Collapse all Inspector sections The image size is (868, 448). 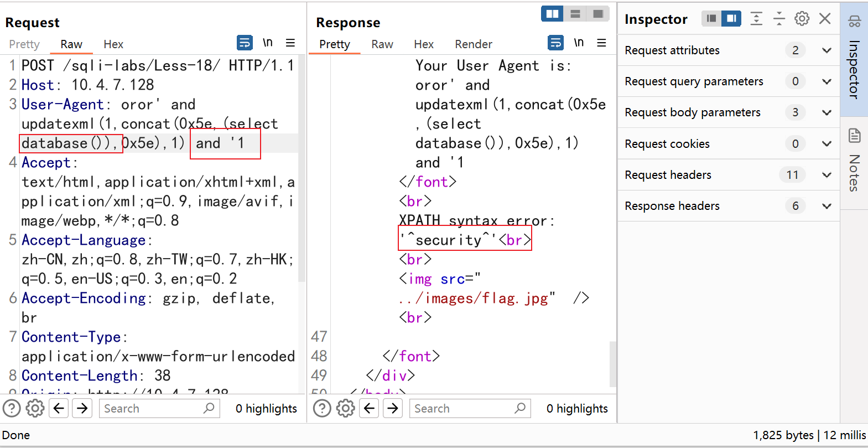pos(779,19)
